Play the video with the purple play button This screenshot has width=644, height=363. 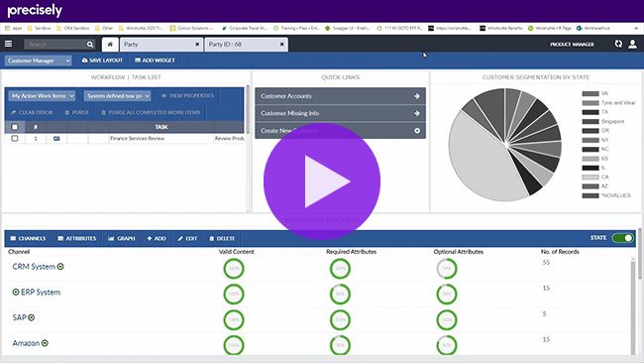(x=322, y=181)
